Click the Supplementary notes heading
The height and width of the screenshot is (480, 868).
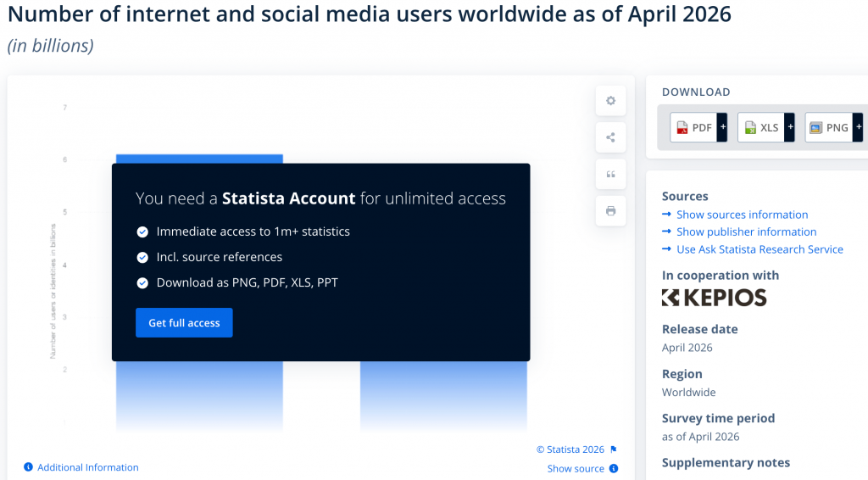click(726, 463)
